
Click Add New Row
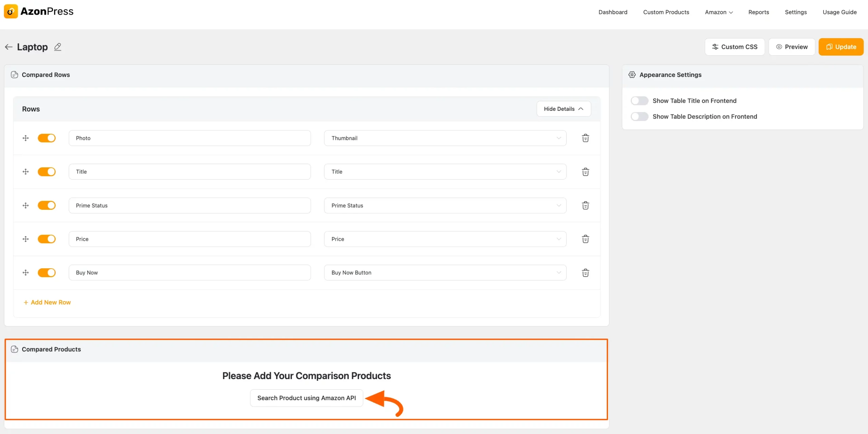click(47, 302)
